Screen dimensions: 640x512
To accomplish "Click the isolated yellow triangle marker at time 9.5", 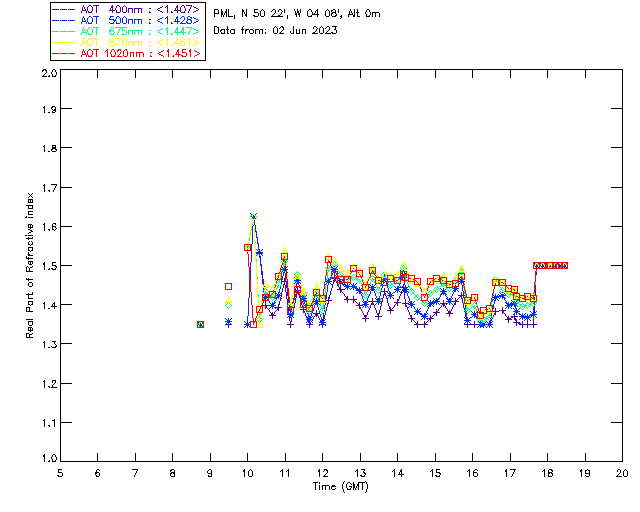I will click(x=229, y=300).
